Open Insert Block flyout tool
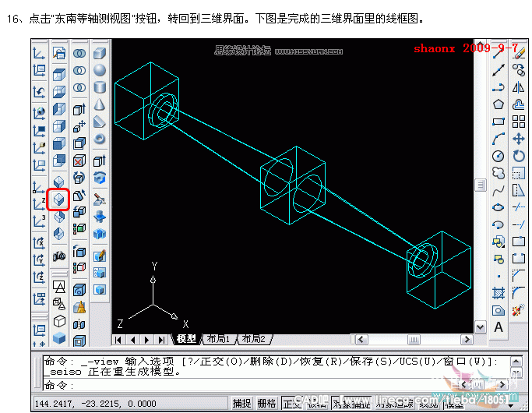Screen dimensions: 532x413 click(x=498, y=242)
